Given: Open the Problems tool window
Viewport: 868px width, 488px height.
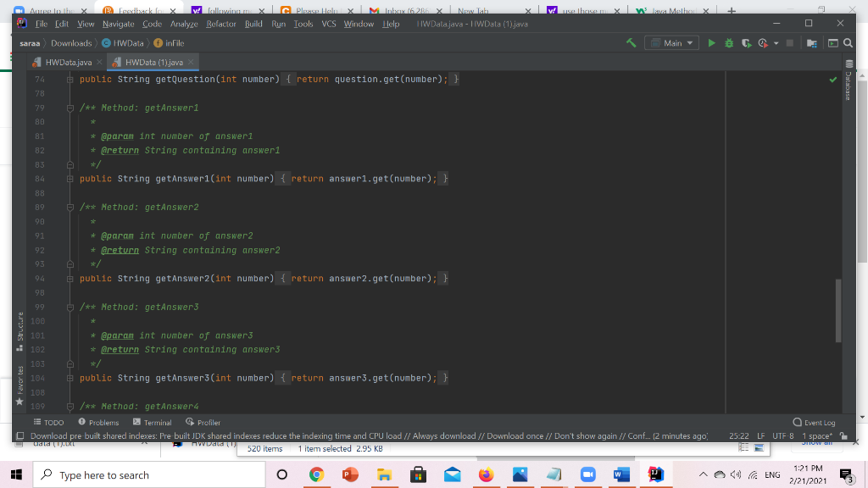Looking at the screenshot, I should pos(98,422).
